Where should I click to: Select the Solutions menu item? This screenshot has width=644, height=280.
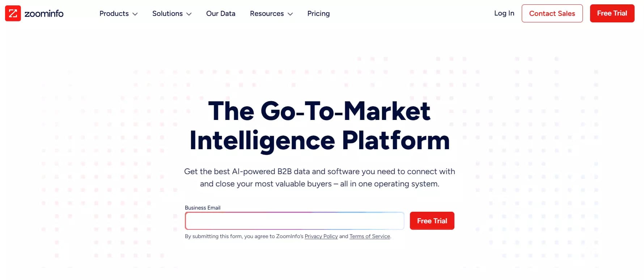pyautogui.click(x=168, y=13)
